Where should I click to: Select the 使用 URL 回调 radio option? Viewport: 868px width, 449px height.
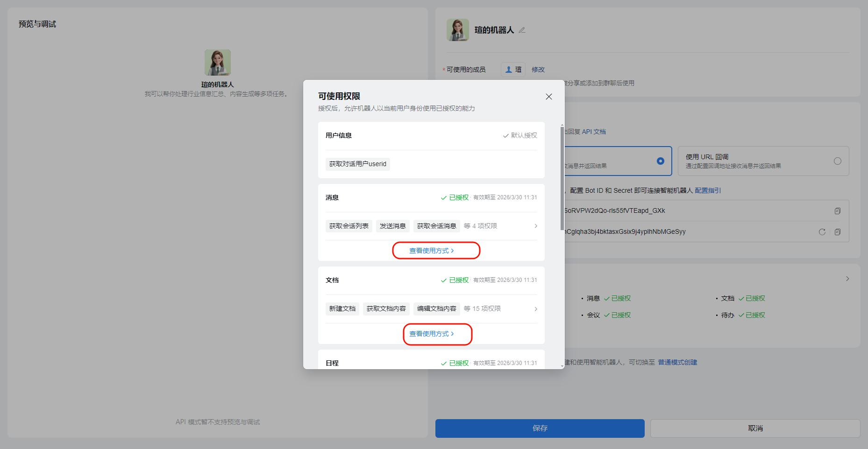[838, 161]
